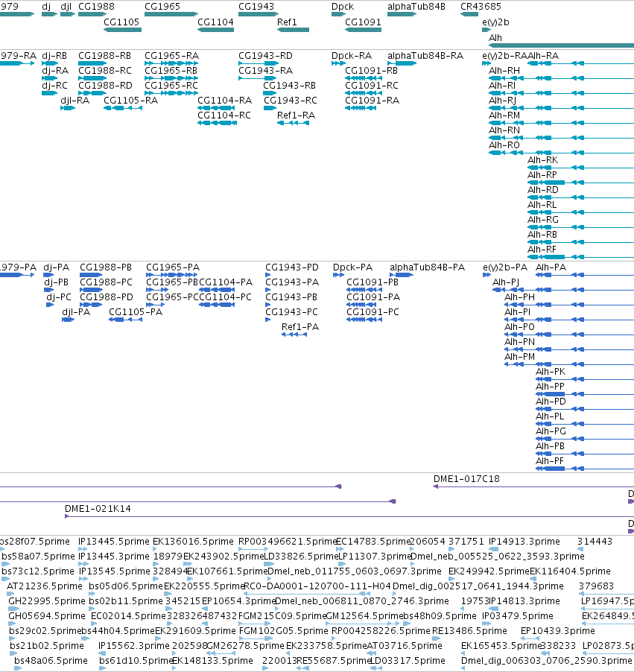Screen dimensions: 634x672
Task: Click transcript label Alh-RH
Action: (x=504, y=71)
